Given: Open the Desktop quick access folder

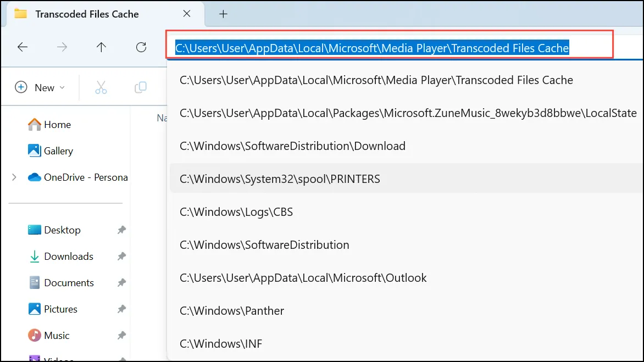Looking at the screenshot, I should click(54, 230).
